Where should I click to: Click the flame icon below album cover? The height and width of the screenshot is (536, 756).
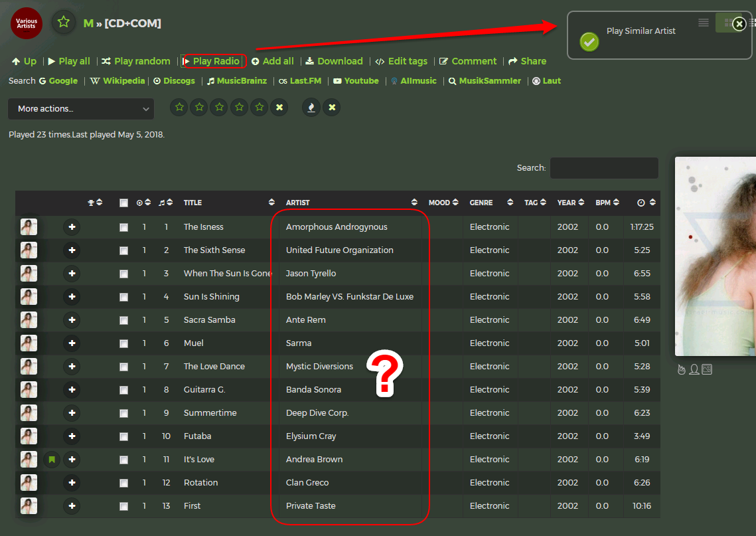[681, 369]
